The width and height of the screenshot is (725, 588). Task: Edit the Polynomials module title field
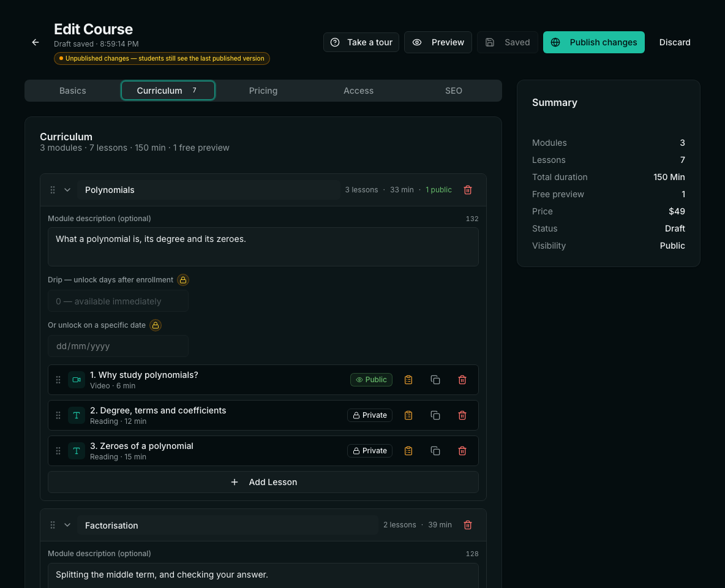(x=209, y=190)
